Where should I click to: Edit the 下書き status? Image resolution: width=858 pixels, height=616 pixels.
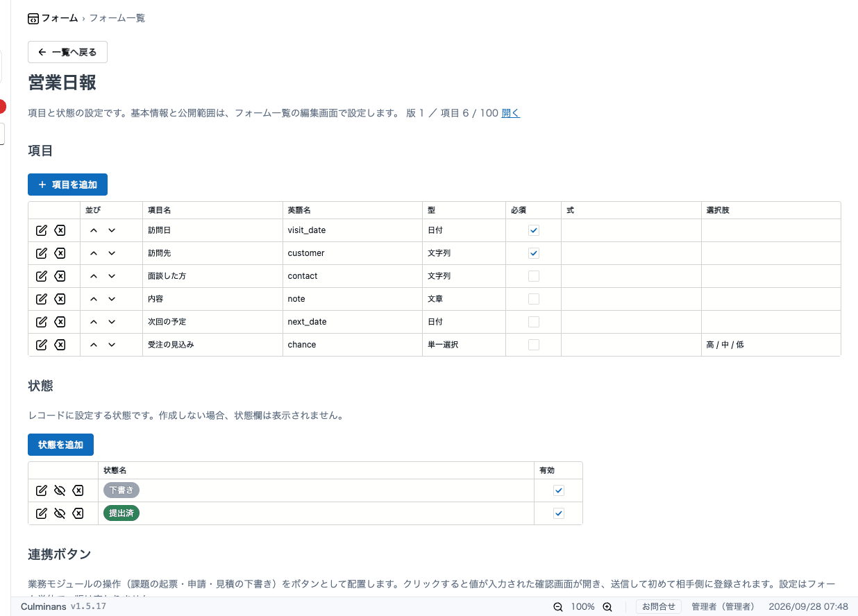point(42,490)
